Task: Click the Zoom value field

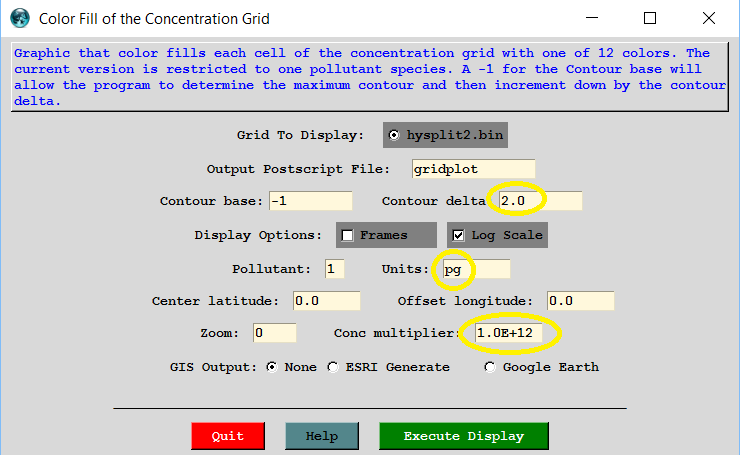Action: click(274, 333)
